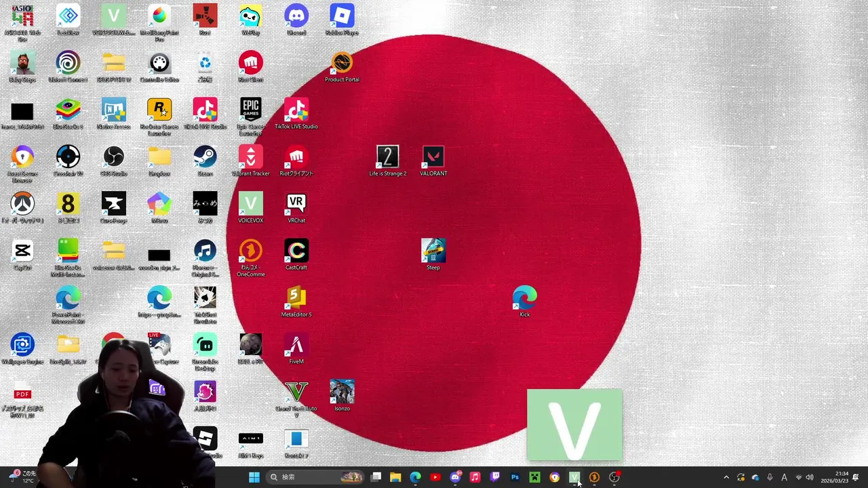868x488 pixels.
Task: Open the Overwatch desktop shortcut
Action: pyautogui.click(x=22, y=207)
